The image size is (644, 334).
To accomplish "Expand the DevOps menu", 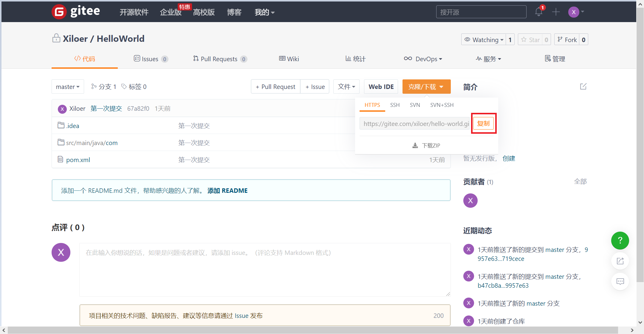I will [423, 59].
